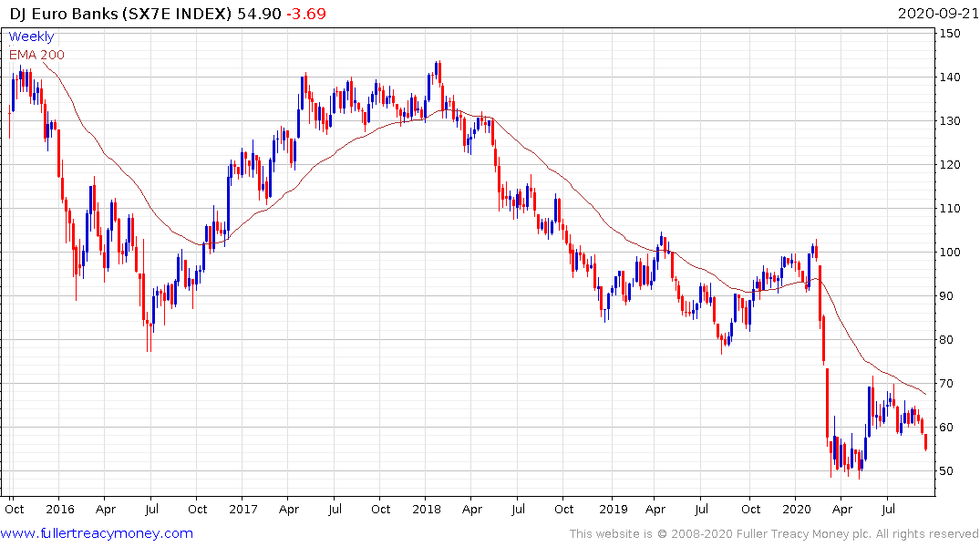Image resolution: width=980 pixels, height=547 pixels.
Task: Click the 2019 year label on time axis
Action: (614, 509)
